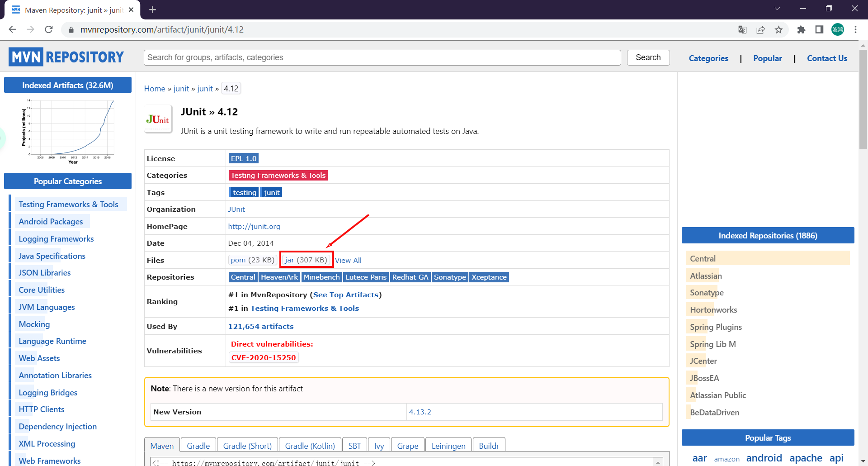Open the Xceptance repository badge
This screenshot has width=868, height=466.
click(489, 277)
